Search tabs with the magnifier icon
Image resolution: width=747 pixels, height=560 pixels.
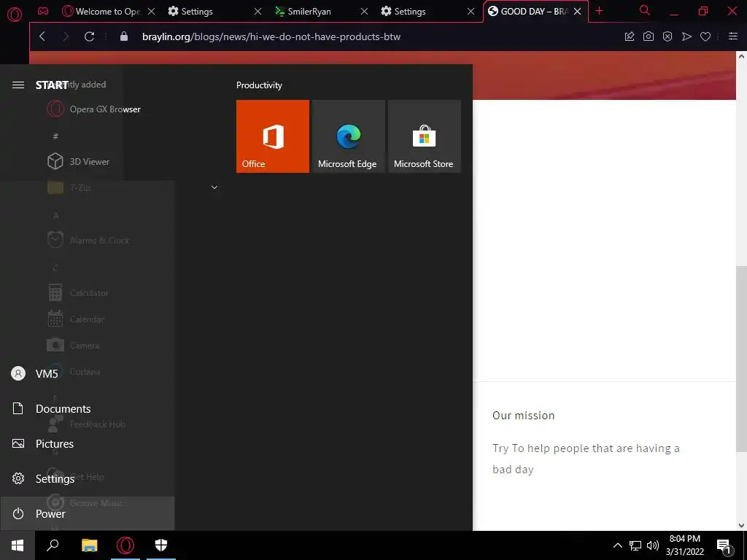click(x=645, y=10)
